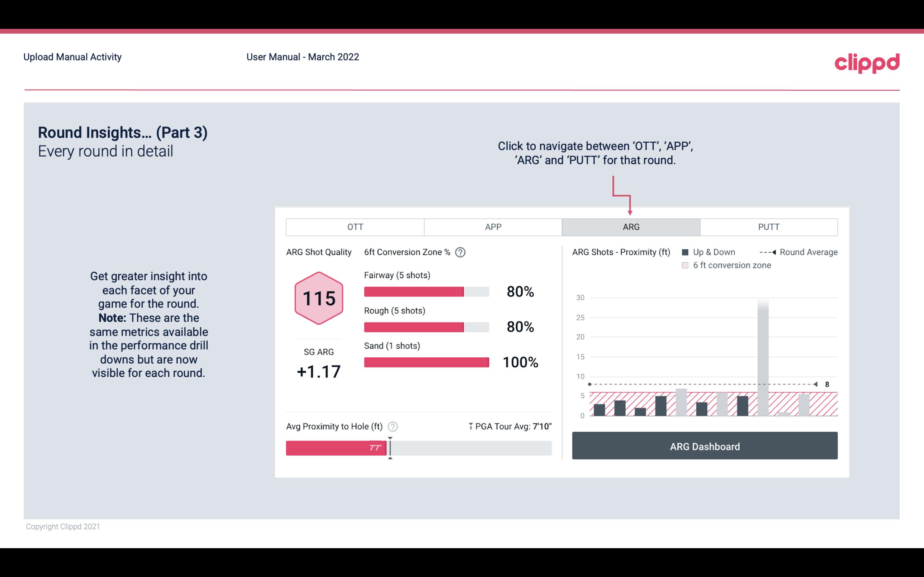The height and width of the screenshot is (577, 924).
Task: Click the ARG Dashboard button
Action: pyautogui.click(x=705, y=445)
